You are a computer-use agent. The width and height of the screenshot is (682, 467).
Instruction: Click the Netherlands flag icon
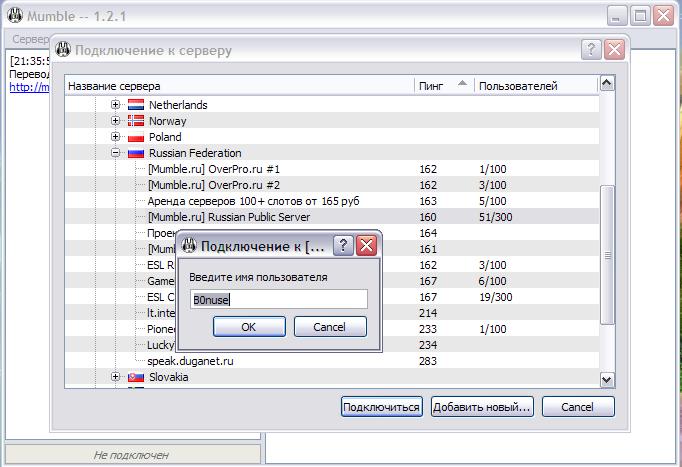click(x=134, y=105)
